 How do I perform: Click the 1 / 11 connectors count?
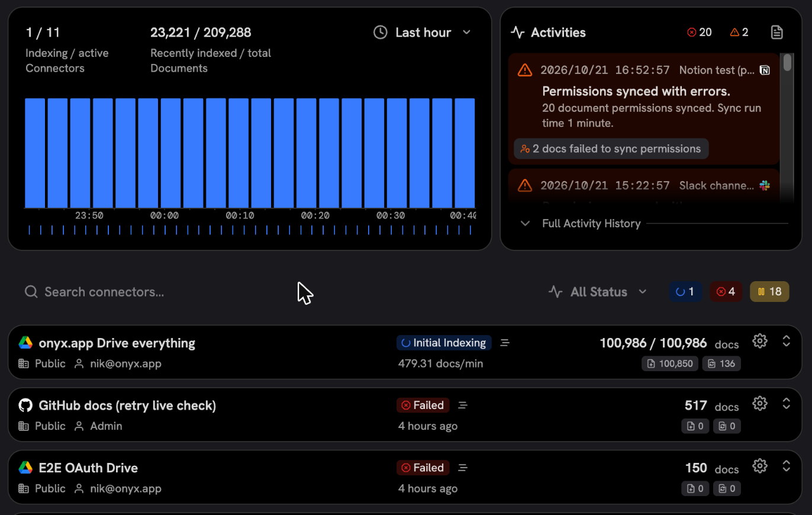pos(43,33)
